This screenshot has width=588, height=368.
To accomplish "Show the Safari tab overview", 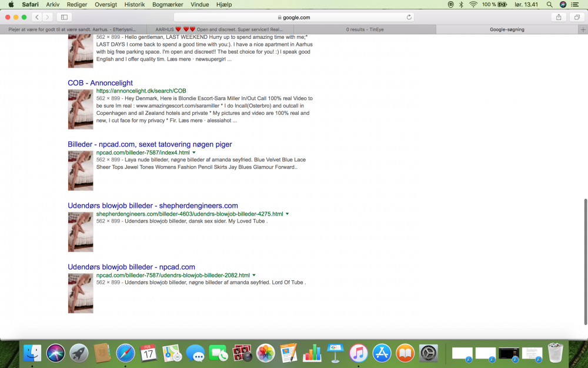I will click(577, 17).
